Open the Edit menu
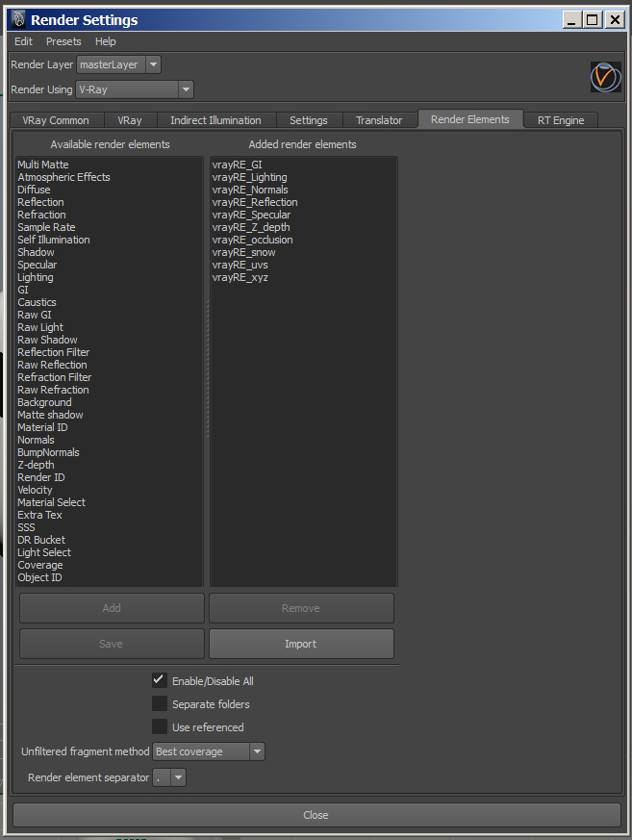Viewport: 632px width, 840px height. (23, 41)
